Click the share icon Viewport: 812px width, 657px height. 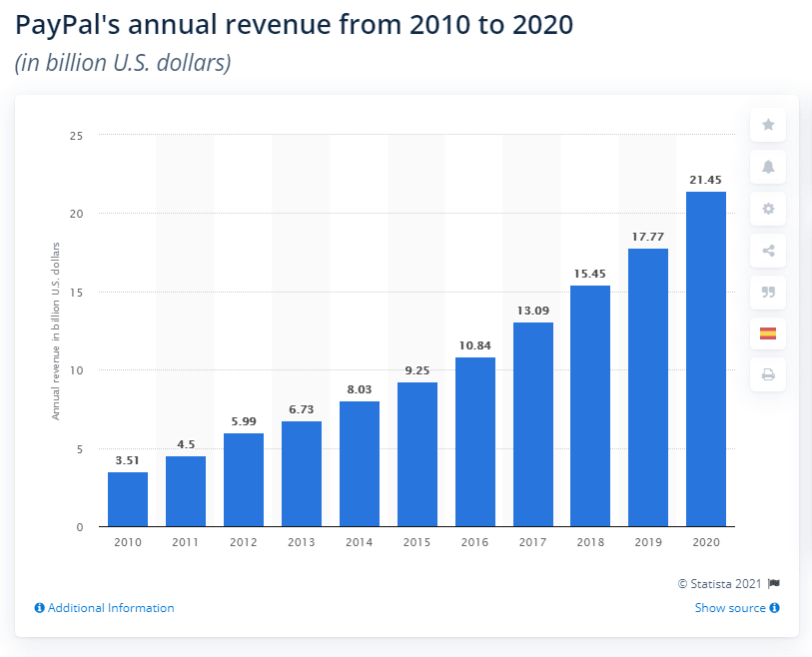click(x=768, y=251)
